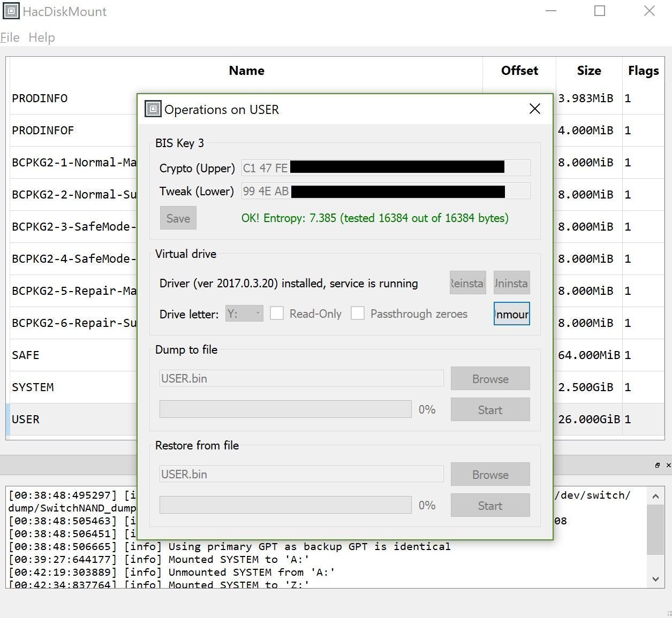
Task: Click the Tweak (Lower) key field
Action: pyautogui.click(x=386, y=191)
